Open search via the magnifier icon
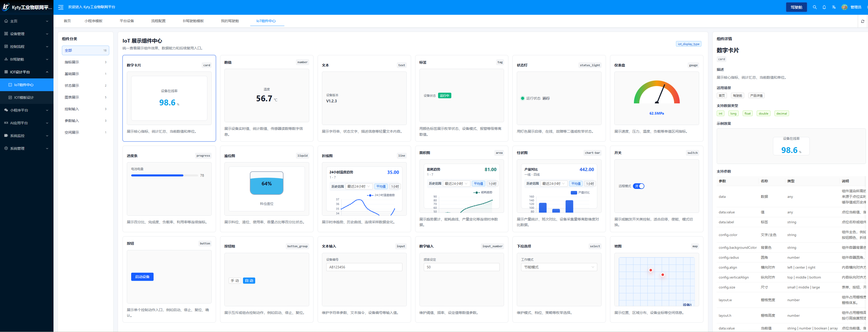Screen dimensions: 868x332 (x=815, y=7)
